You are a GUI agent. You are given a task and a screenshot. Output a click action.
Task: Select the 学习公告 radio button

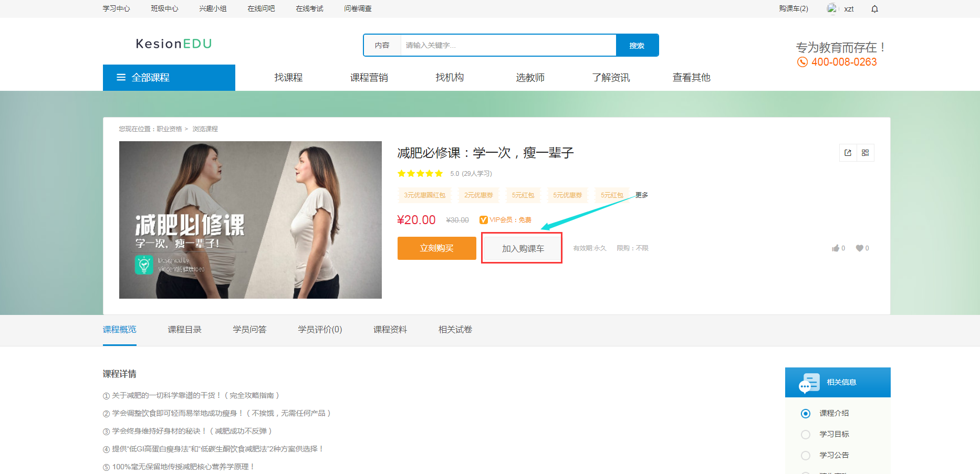[806, 455]
